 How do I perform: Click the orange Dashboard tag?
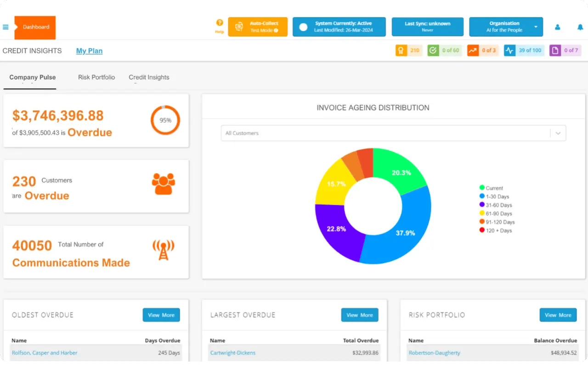coord(35,27)
